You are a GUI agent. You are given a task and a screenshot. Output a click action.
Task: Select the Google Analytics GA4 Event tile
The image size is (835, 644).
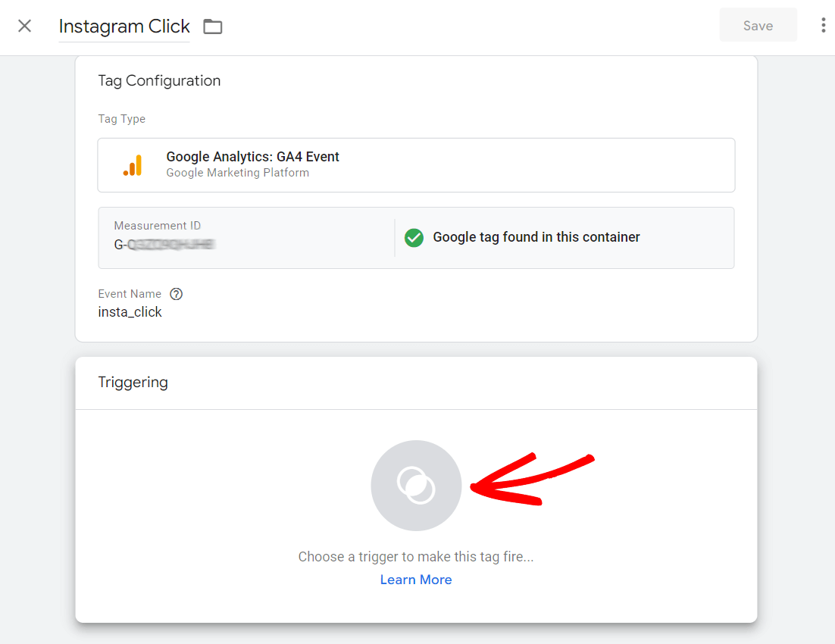coord(416,164)
